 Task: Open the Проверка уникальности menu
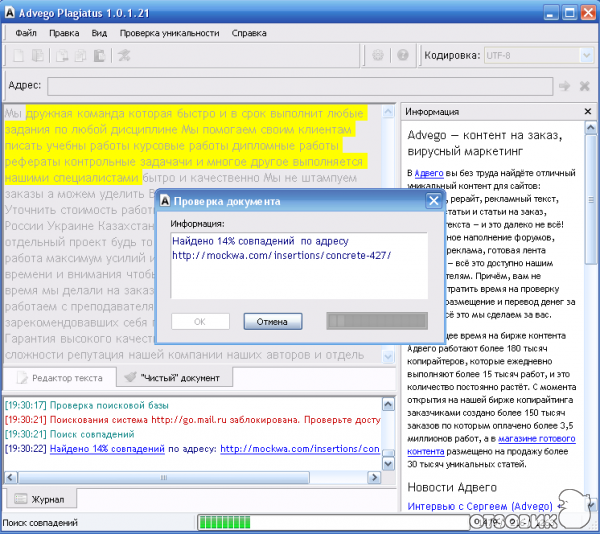pyautogui.click(x=169, y=32)
